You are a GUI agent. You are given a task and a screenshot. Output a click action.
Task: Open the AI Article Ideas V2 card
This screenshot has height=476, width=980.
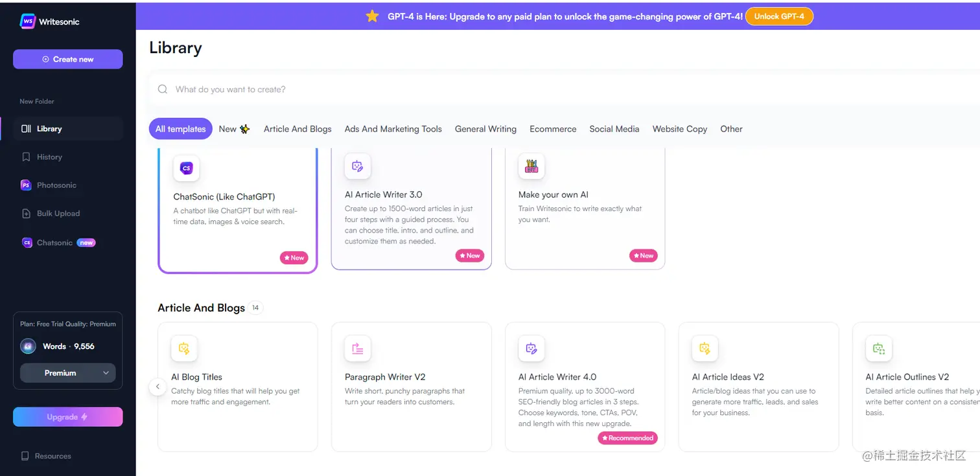point(759,387)
